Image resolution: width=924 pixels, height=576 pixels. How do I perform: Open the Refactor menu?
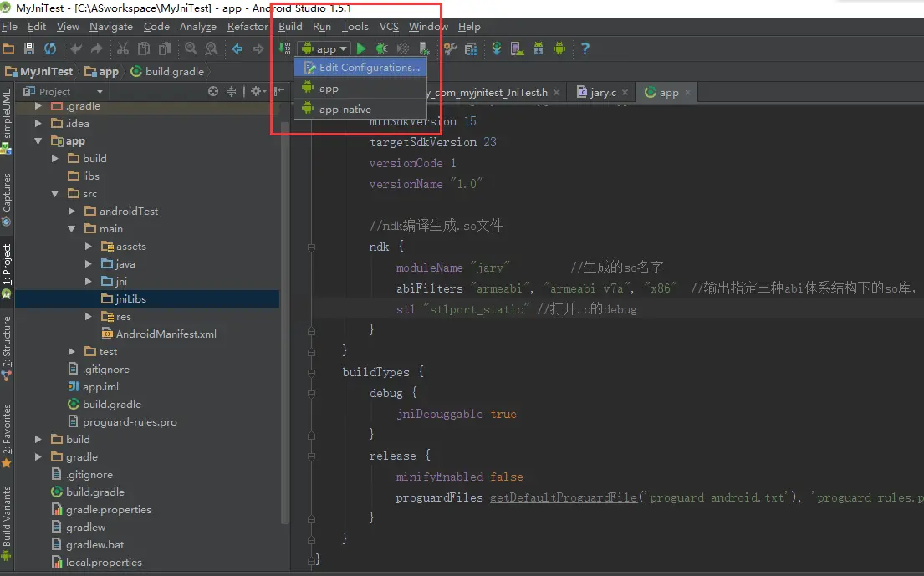248,27
